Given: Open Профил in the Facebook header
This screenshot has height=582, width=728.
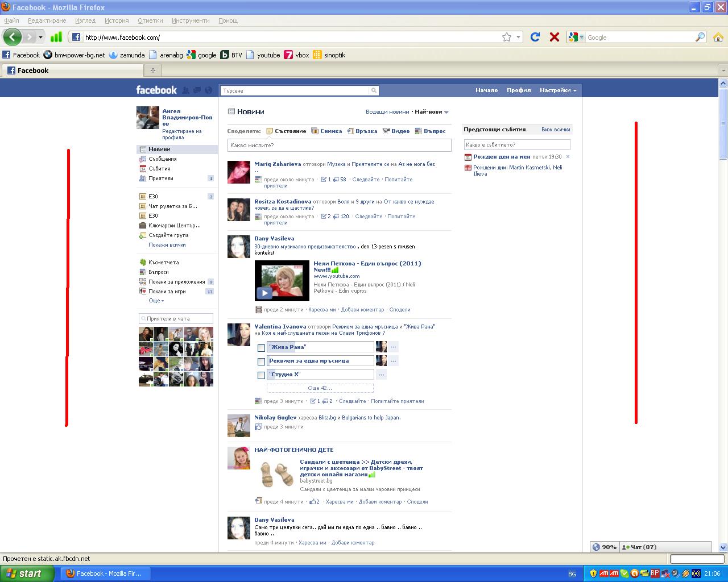Looking at the screenshot, I should (x=519, y=90).
